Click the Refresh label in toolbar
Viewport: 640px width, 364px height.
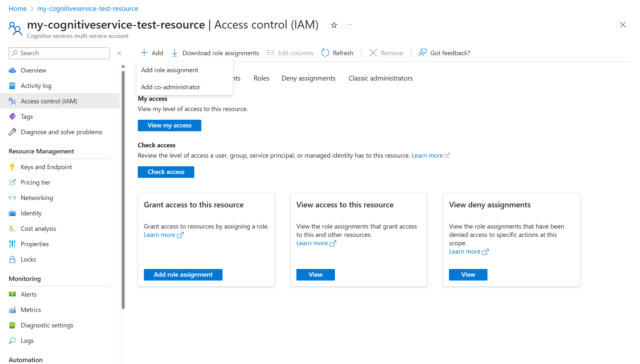click(343, 53)
